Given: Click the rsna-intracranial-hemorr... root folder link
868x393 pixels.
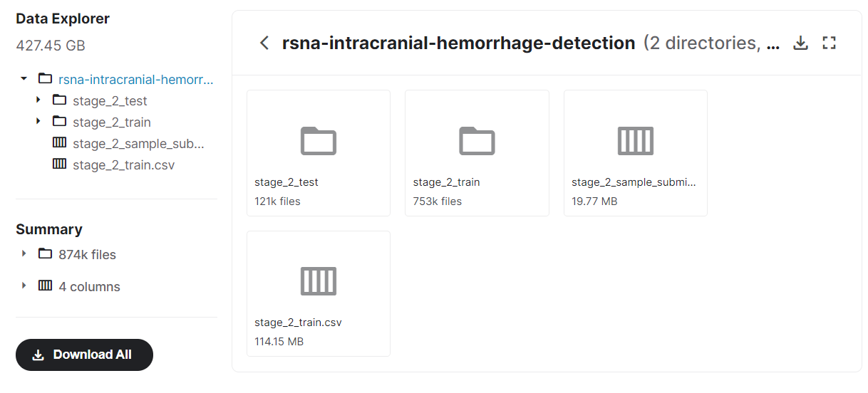Looking at the screenshot, I should (135, 79).
